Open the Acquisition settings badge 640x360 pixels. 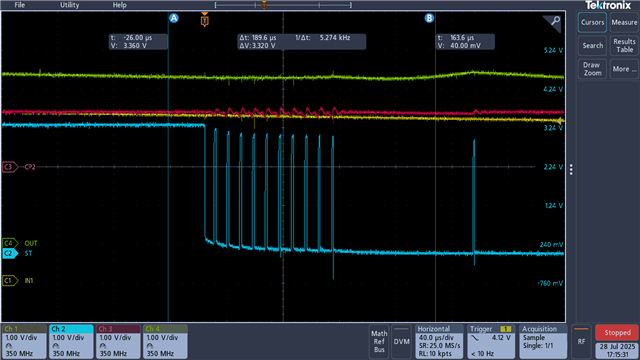(543, 342)
